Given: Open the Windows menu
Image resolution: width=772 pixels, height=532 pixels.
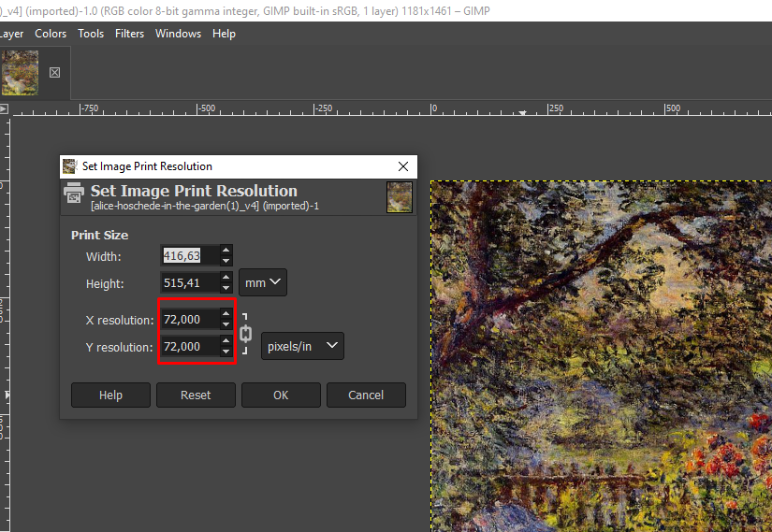Looking at the screenshot, I should [178, 34].
